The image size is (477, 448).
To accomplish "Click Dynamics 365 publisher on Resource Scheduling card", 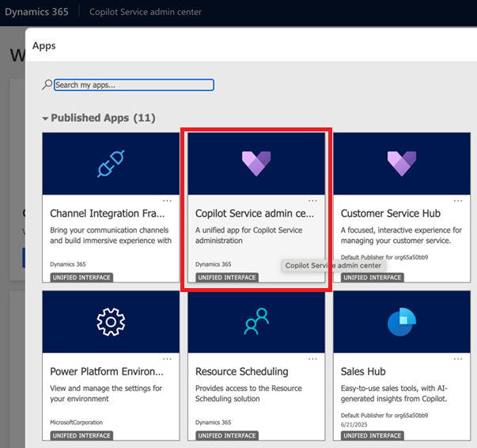I will pos(214,423).
